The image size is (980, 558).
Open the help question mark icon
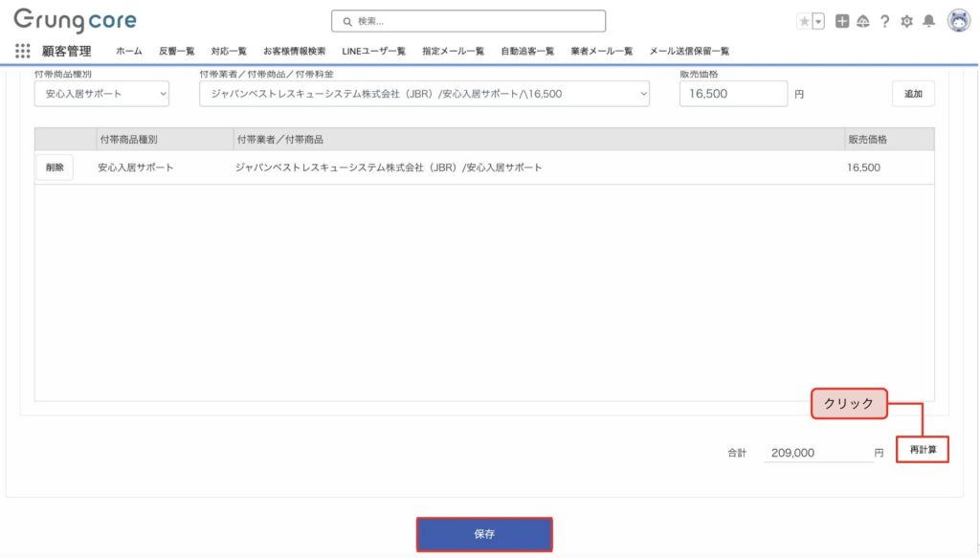(x=885, y=22)
